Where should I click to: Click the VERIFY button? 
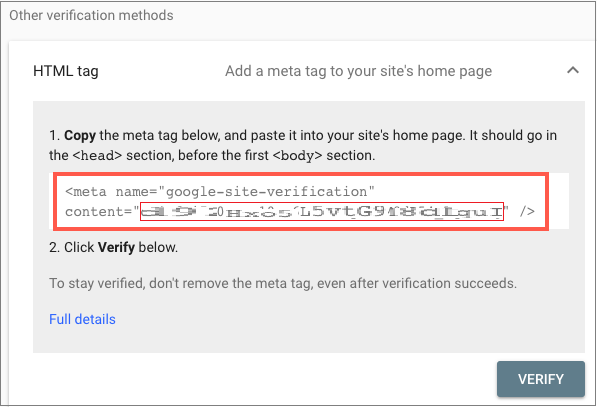[x=541, y=379]
